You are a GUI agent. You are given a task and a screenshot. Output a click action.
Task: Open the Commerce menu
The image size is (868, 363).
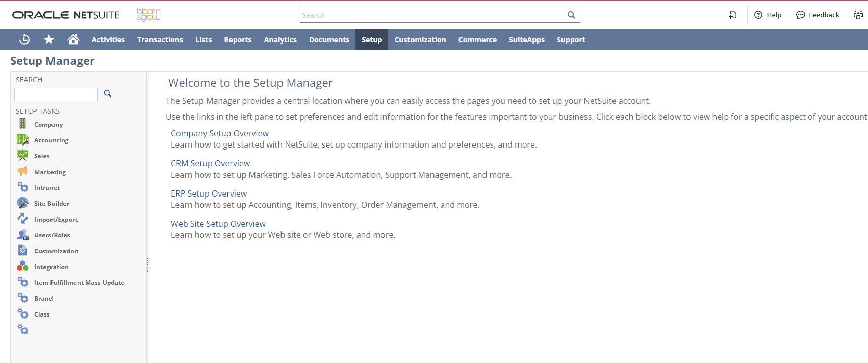477,40
